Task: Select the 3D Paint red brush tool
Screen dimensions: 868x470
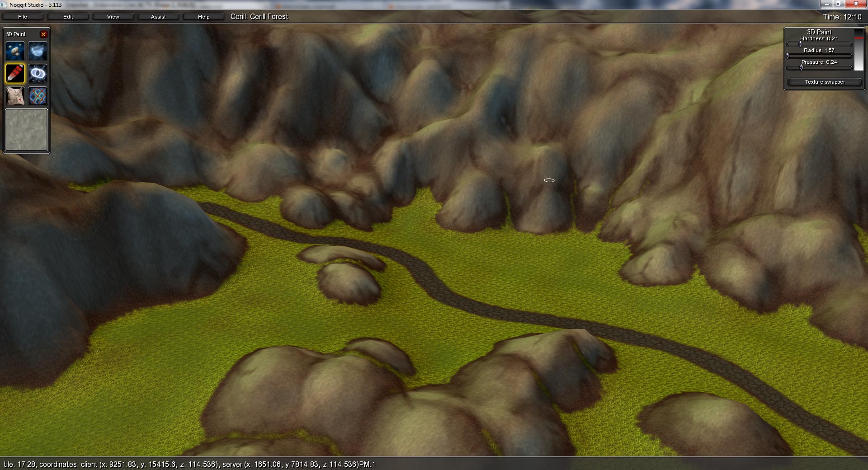Action: [15, 73]
